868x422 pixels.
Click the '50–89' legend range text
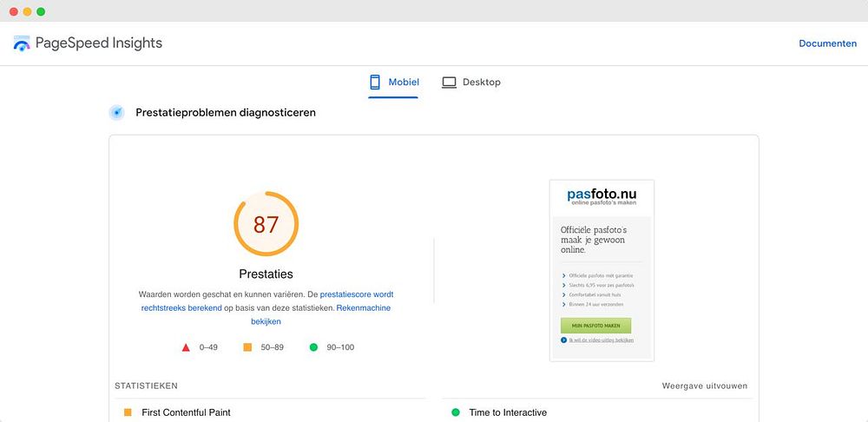(273, 348)
